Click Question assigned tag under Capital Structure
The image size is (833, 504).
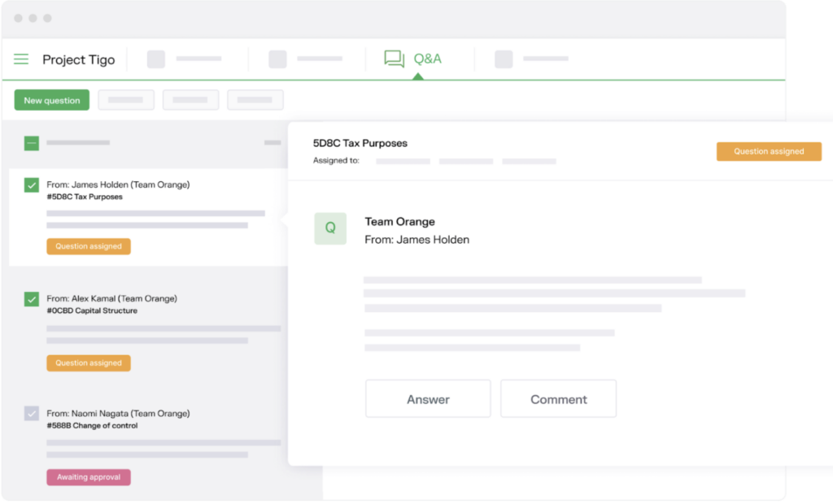pos(89,363)
